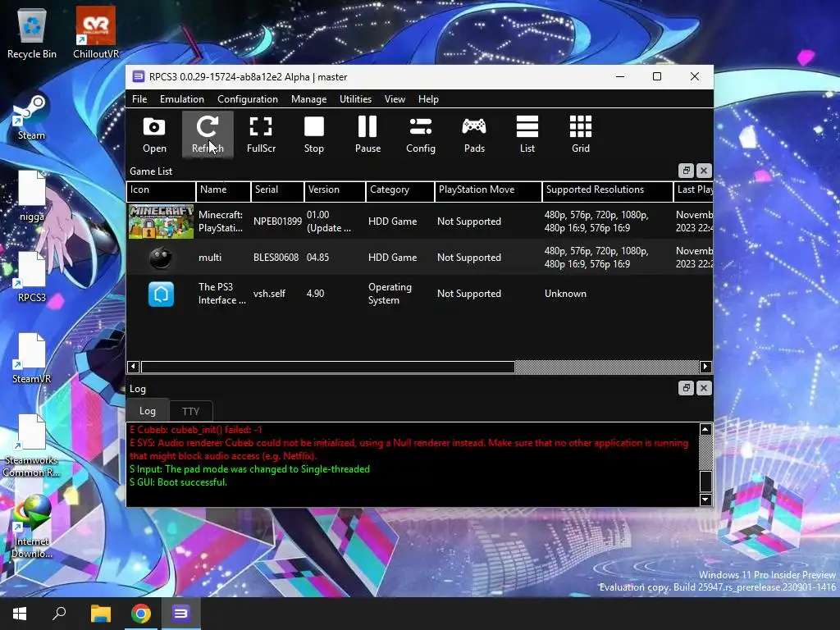Open File Explorer from the taskbar
The image size is (840, 630).
(100, 614)
